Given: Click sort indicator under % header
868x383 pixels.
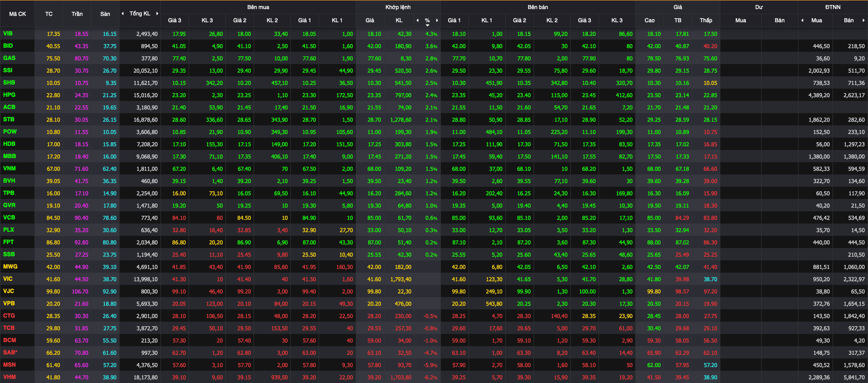Looking at the screenshot, I should pos(427,25).
